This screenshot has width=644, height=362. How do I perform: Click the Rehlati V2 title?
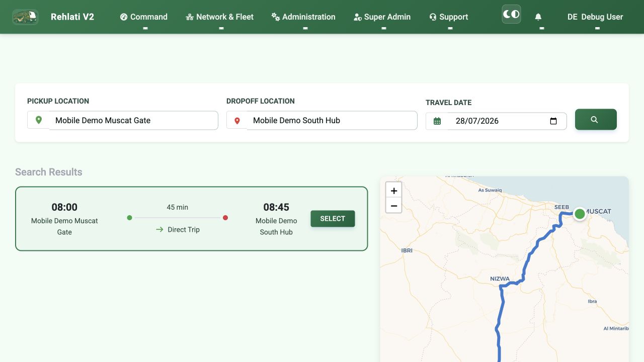[72, 17]
